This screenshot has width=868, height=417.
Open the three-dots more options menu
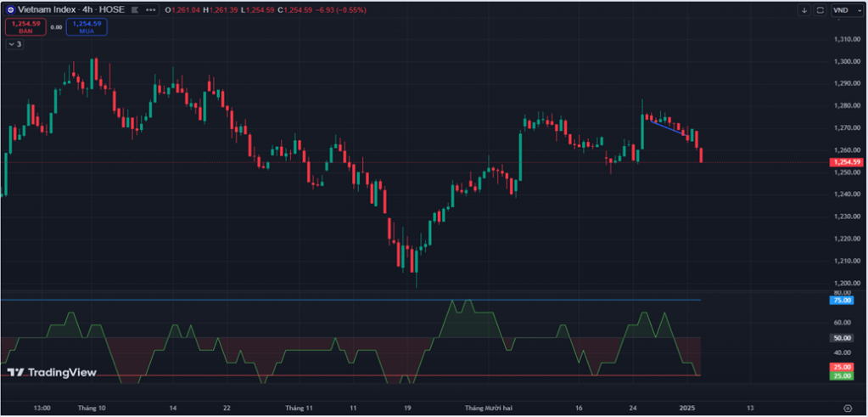coord(150,10)
